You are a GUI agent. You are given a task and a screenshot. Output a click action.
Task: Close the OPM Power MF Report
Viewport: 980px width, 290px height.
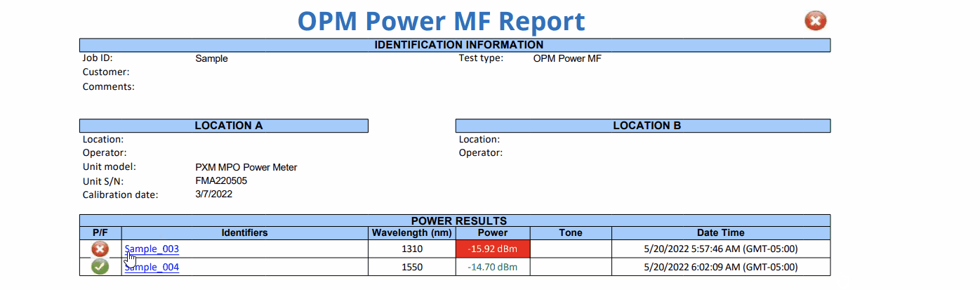click(815, 21)
